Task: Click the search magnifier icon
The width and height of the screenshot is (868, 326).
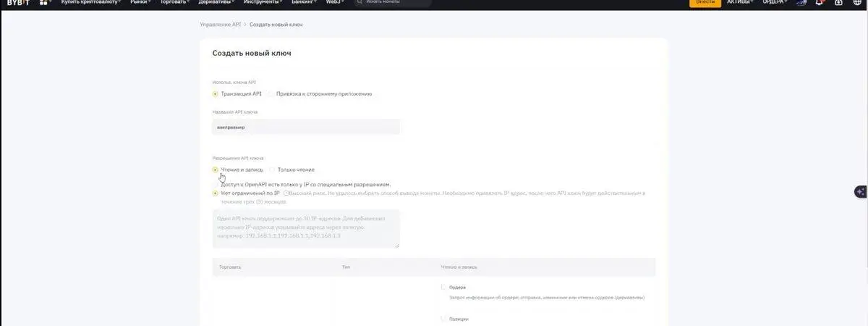Action: pyautogui.click(x=359, y=3)
